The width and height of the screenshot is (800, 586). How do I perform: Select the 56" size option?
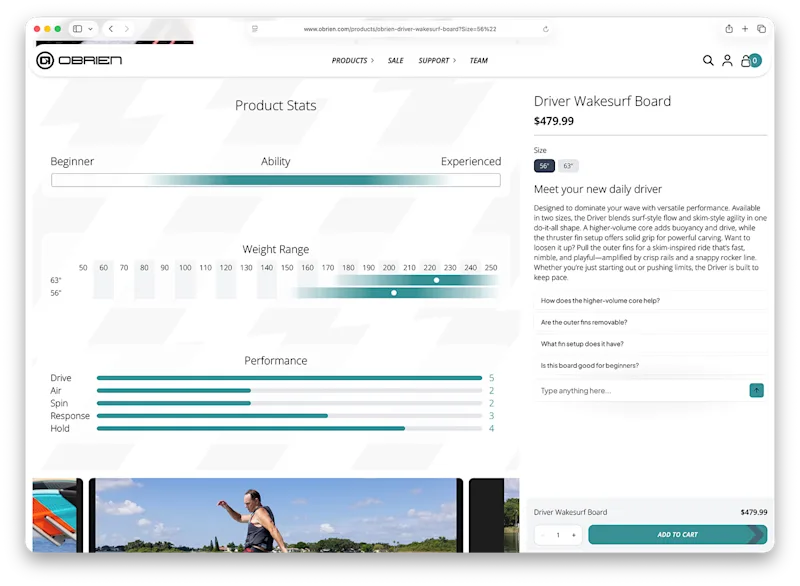(544, 166)
